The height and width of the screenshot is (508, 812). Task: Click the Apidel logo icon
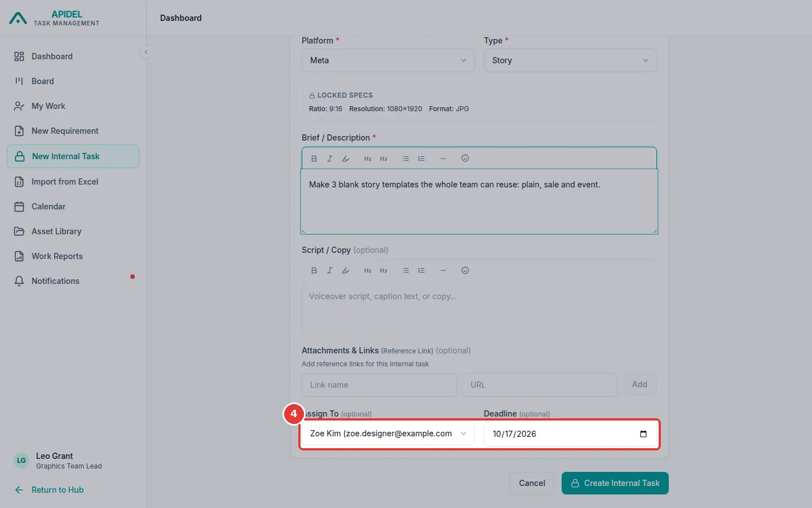pyautogui.click(x=18, y=19)
